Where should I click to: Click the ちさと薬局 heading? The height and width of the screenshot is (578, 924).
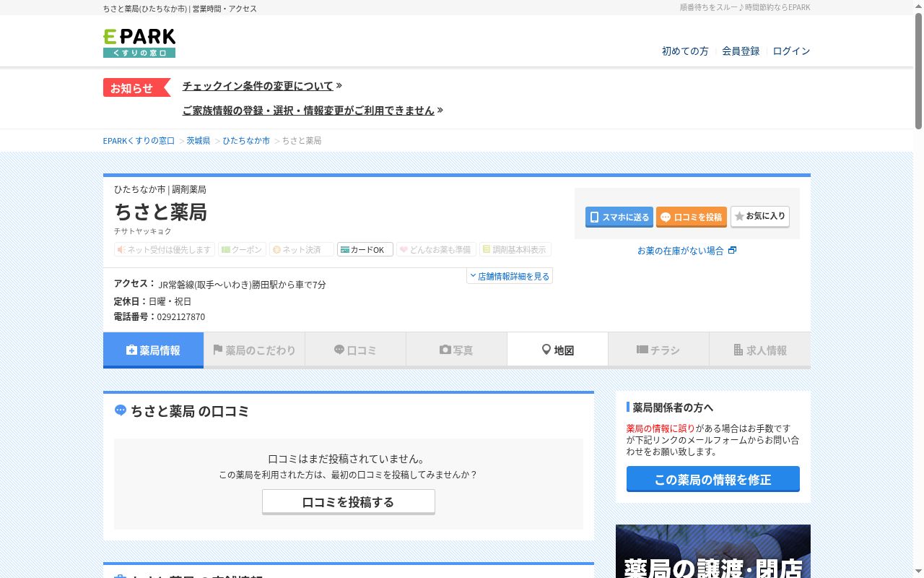[160, 212]
